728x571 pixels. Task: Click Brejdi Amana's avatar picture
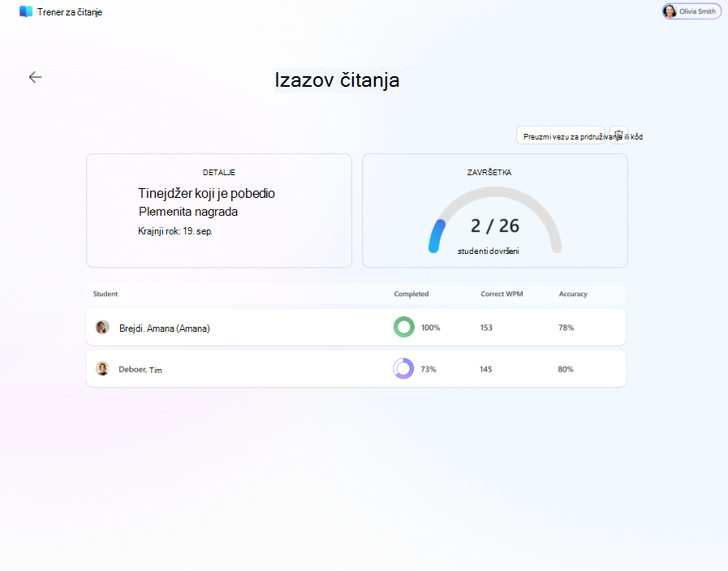pyautogui.click(x=102, y=327)
